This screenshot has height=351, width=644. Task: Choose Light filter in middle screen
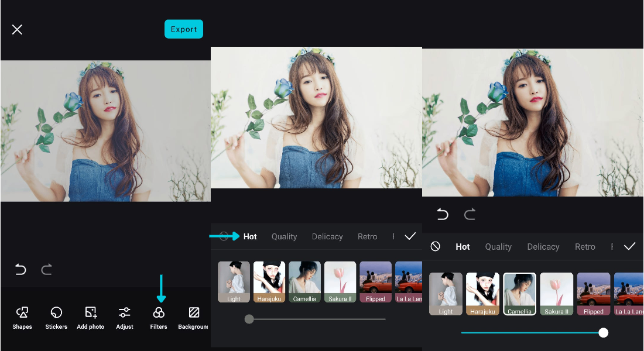point(234,282)
